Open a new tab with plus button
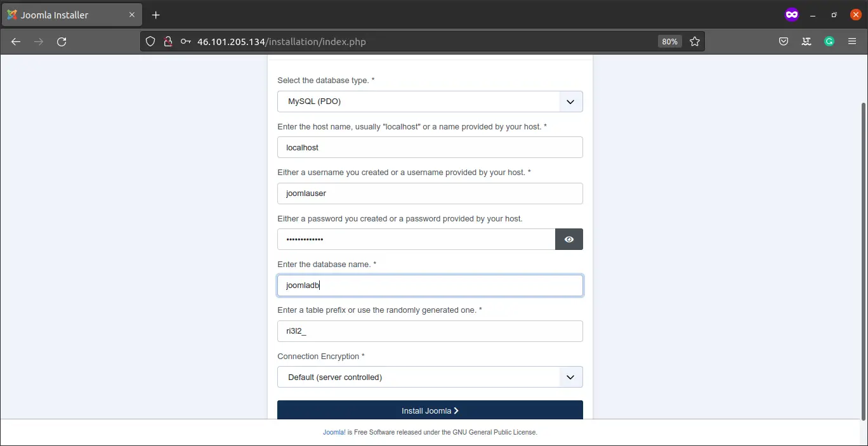 pyautogui.click(x=156, y=15)
